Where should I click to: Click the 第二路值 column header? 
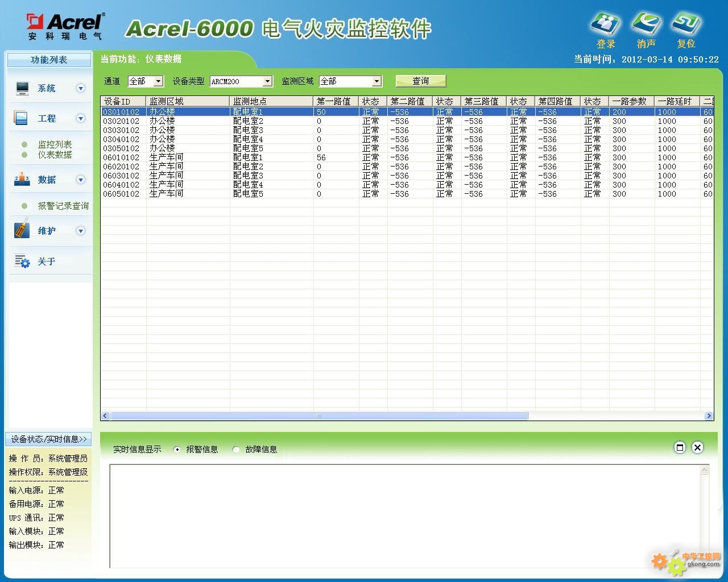pyautogui.click(x=410, y=101)
